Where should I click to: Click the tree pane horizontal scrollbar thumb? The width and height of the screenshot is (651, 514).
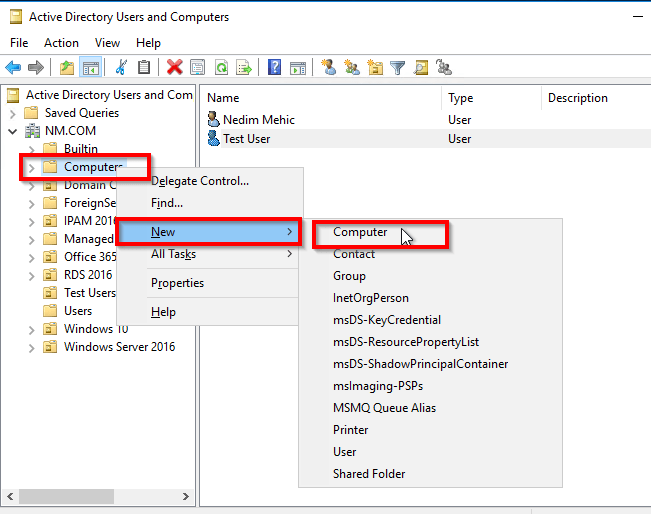[x=66, y=496]
